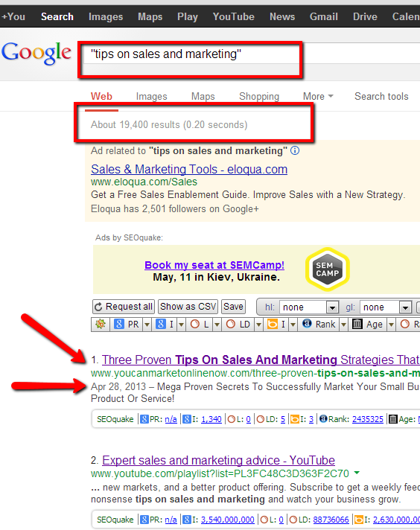420x530 pixels.
Task: Click info icon next to ad label
Action: point(295,150)
